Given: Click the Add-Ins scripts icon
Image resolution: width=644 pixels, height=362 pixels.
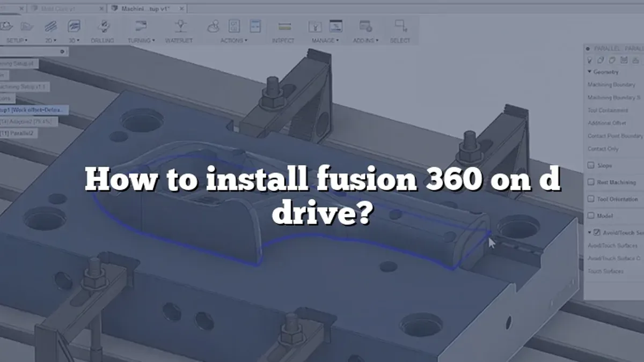Looking at the screenshot, I should [366, 26].
